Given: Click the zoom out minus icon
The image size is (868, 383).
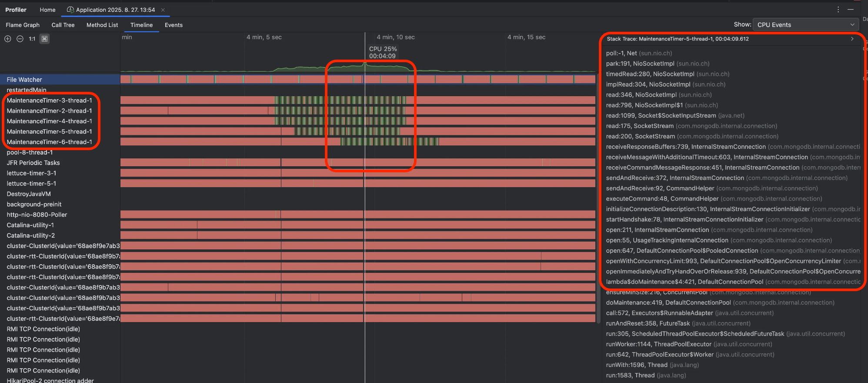Looking at the screenshot, I should click(x=20, y=39).
